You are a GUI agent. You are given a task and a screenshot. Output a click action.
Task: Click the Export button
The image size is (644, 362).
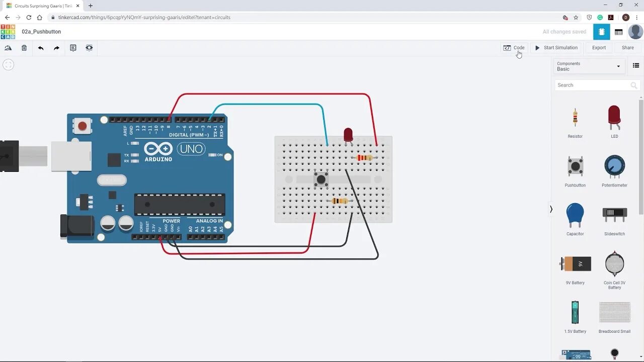coord(599,48)
